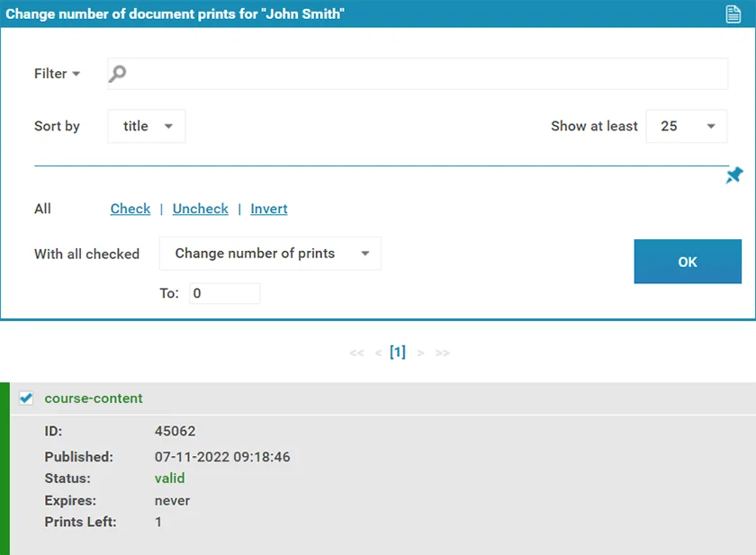Open the Filter dropdown menu
Viewport: 756px width, 555px height.
click(57, 74)
